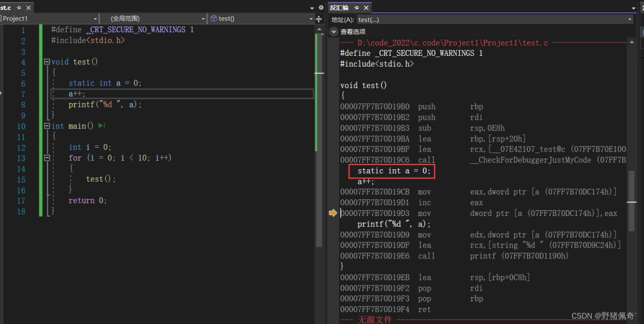The height and width of the screenshot is (324, 644).
Task: Switch to the 反汇编 tab
Action: click(339, 8)
